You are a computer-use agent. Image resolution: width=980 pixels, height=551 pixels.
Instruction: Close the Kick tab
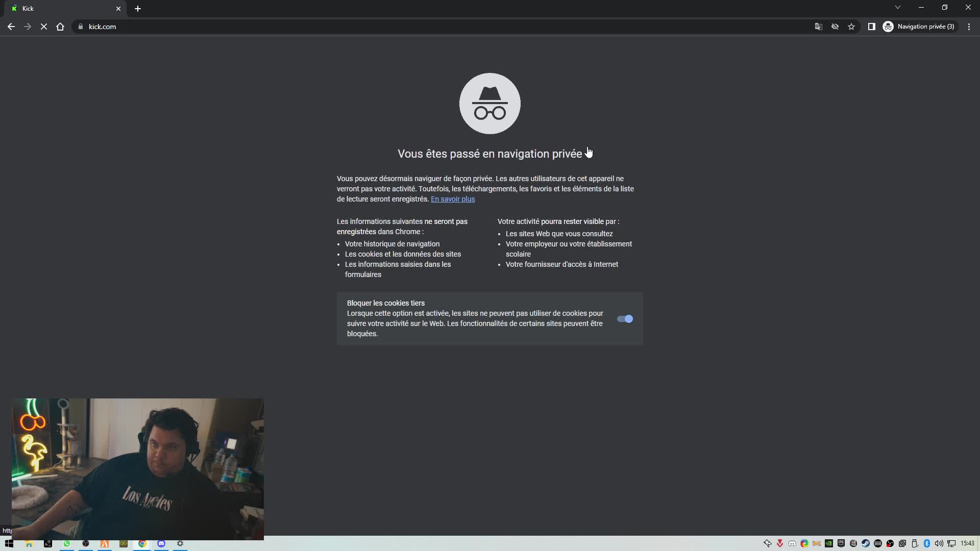pos(118,9)
